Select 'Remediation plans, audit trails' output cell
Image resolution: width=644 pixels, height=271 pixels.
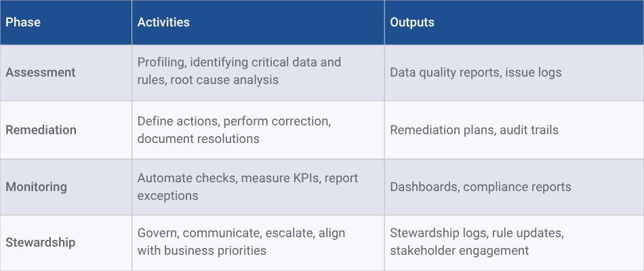pyautogui.click(x=475, y=129)
